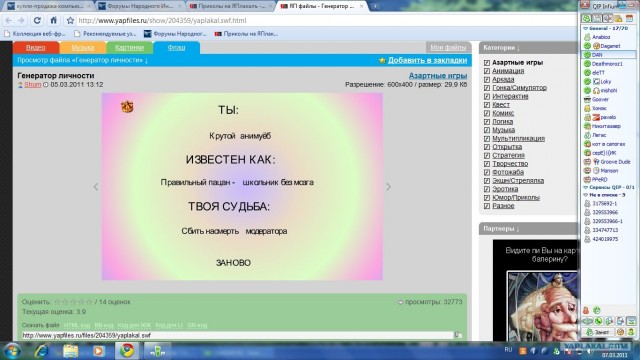Click RU language indicator in tray
The width and height of the screenshot is (640, 360).
coord(508,350)
